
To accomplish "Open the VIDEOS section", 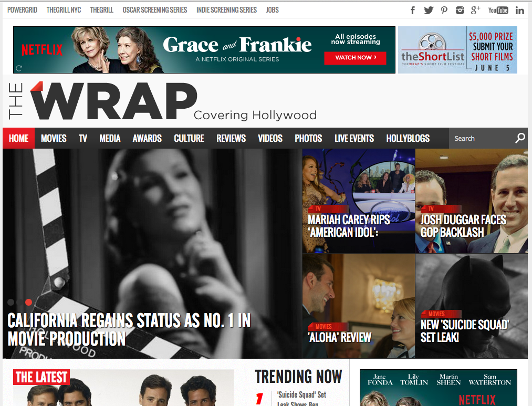I will [x=270, y=138].
